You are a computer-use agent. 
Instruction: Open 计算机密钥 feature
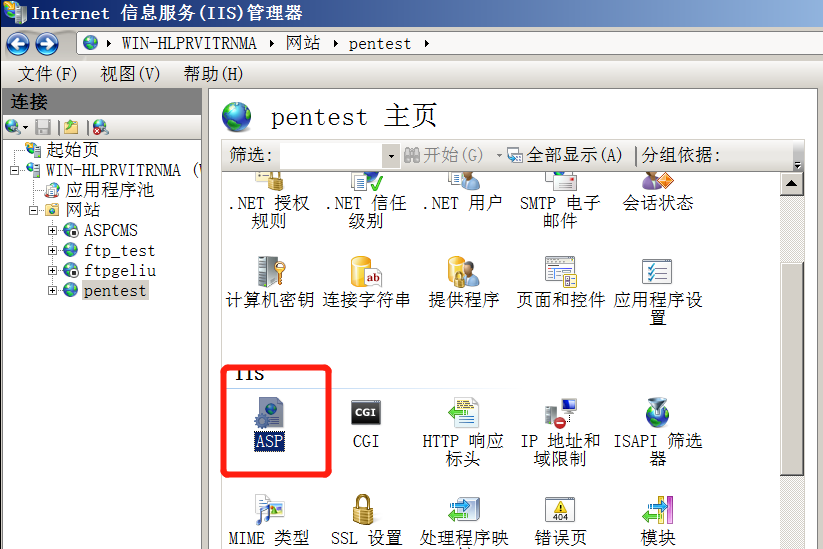[270, 283]
